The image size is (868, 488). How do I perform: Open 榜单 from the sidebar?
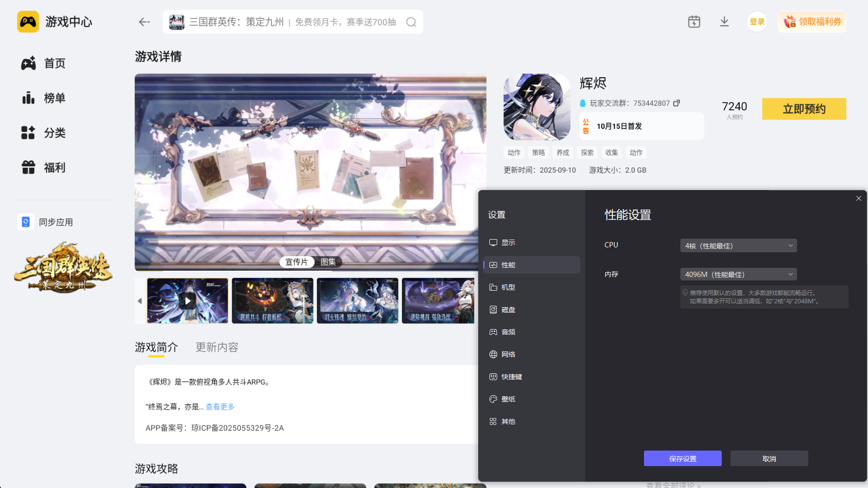point(54,98)
